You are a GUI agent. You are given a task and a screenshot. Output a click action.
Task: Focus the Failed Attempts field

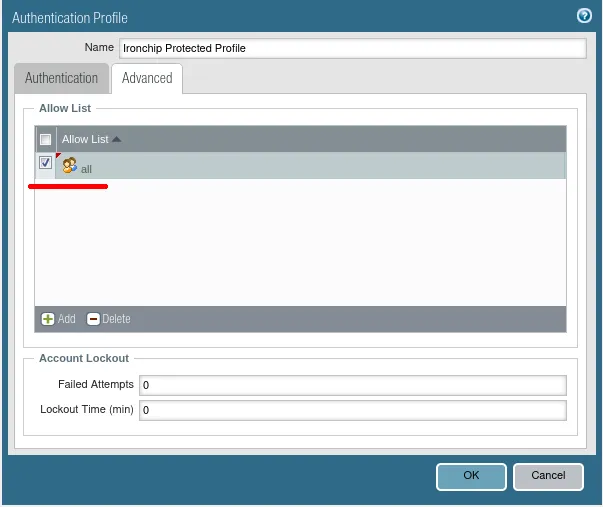(353, 385)
